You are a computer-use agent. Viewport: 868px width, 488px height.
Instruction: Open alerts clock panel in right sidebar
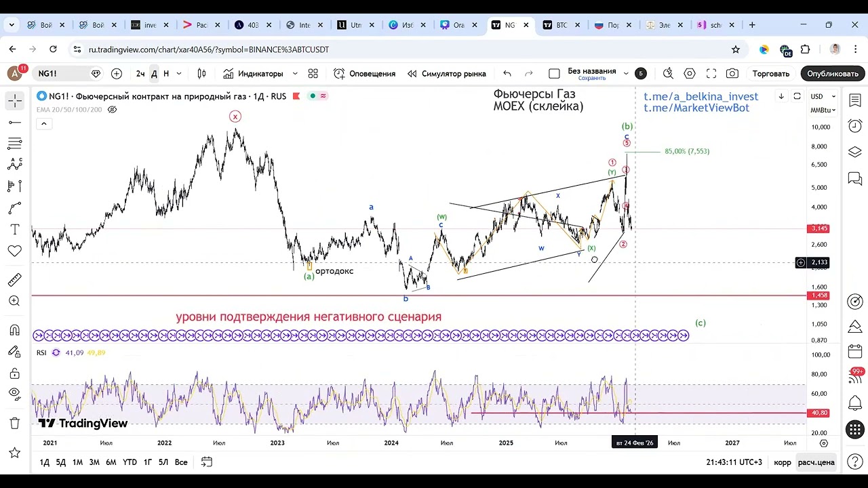tap(855, 126)
